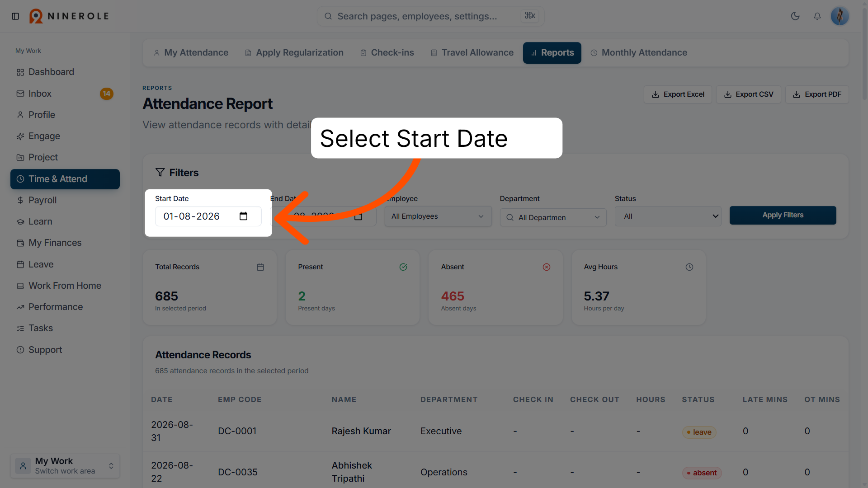Expand the My Work area switcher

click(65, 466)
